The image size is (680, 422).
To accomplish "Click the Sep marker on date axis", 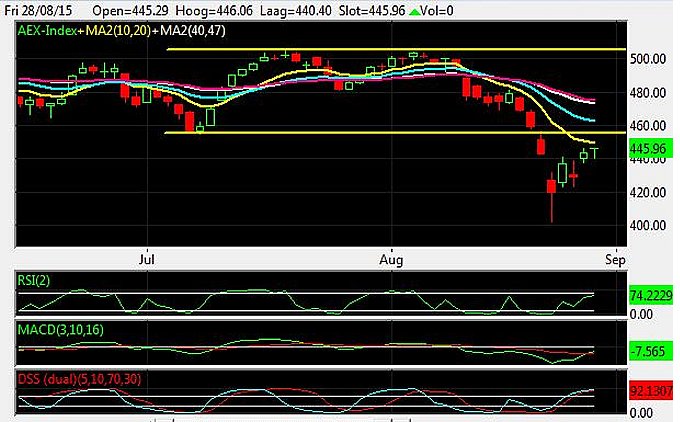I will click(617, 257).
